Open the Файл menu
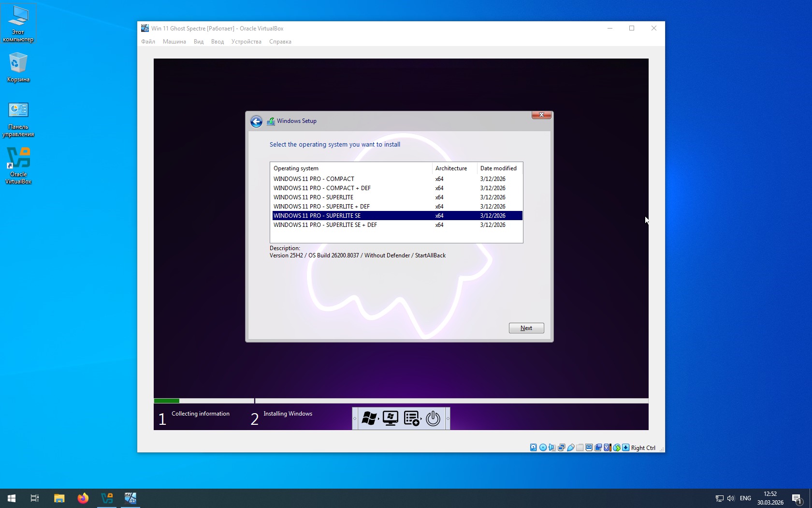This screenshot has width=812, height=508. point(148,42)
